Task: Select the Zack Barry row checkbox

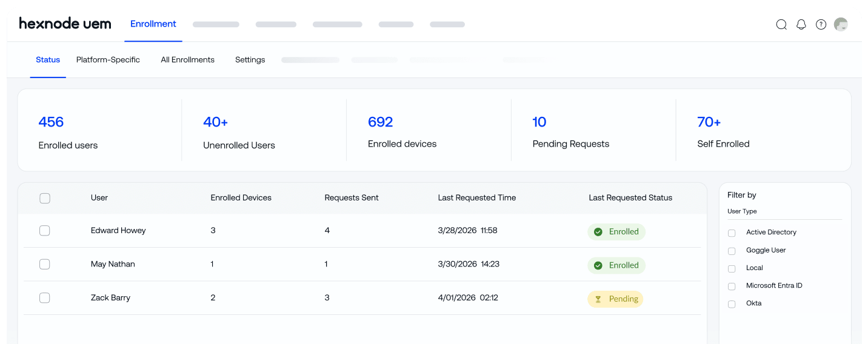Action: (x=44, y=298)
